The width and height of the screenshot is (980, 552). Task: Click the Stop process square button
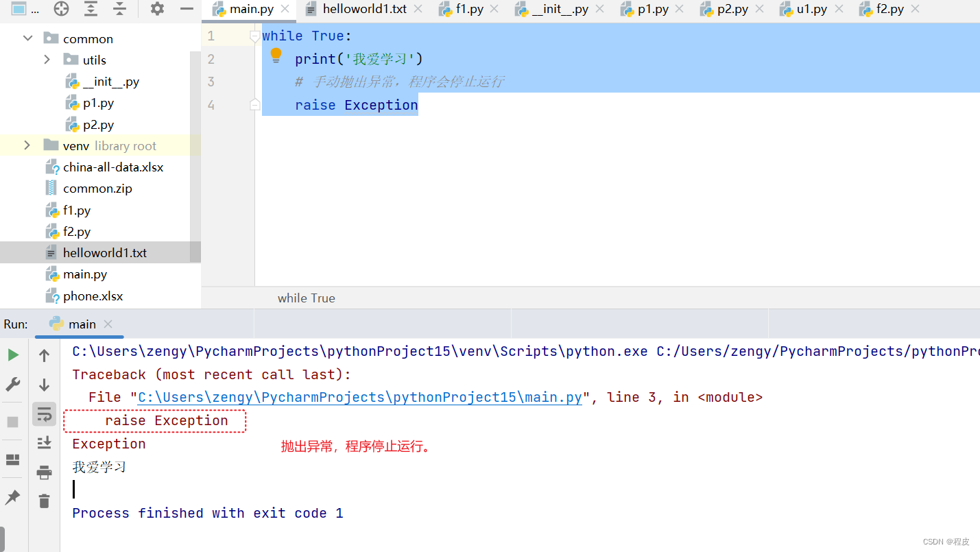(x=13, y=422)
